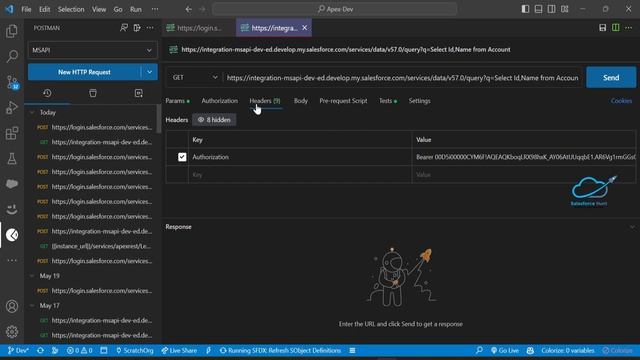Switch to Pre-request Script tab
640x360 pixels.
tap(343, 101)
